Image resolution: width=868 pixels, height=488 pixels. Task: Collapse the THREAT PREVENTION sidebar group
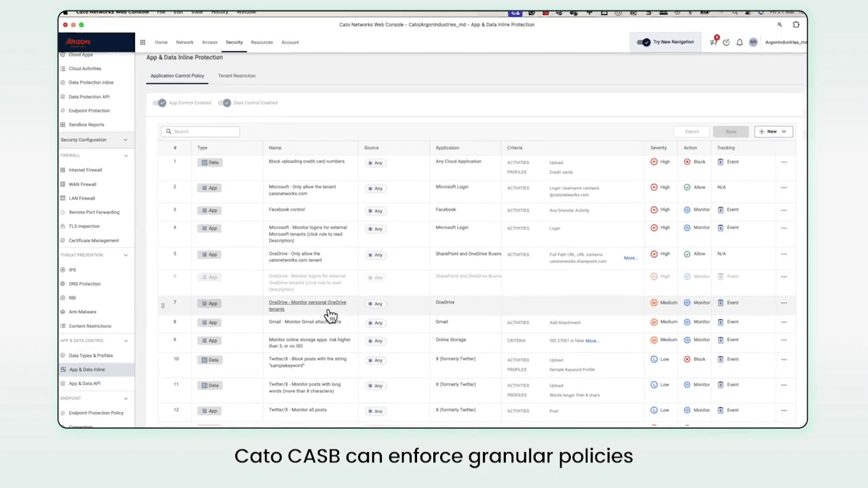(125, 256)
